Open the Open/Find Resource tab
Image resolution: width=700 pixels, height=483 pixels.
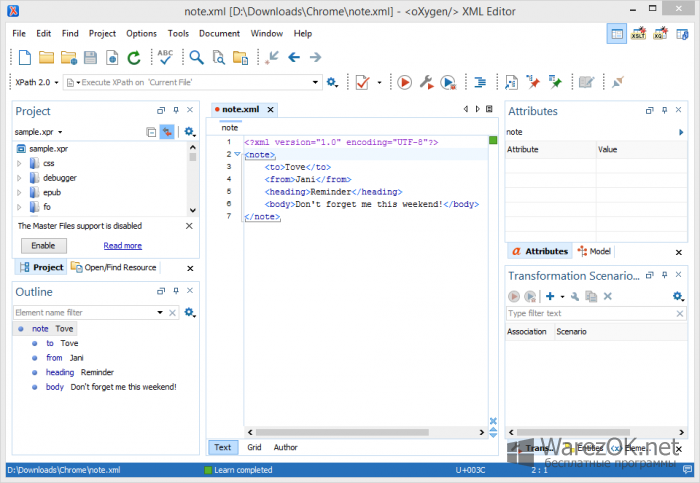pyautogui.click(x=114, y=267)
